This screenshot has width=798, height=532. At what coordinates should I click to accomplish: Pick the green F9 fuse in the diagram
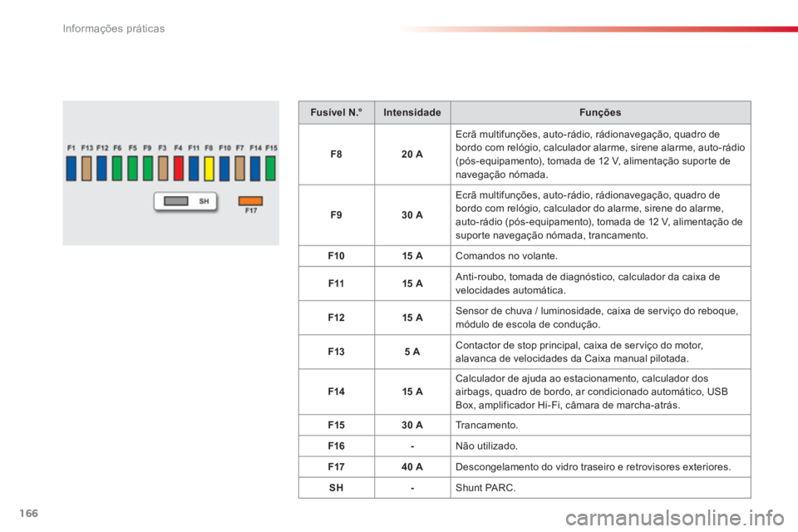tap(148, 169)
